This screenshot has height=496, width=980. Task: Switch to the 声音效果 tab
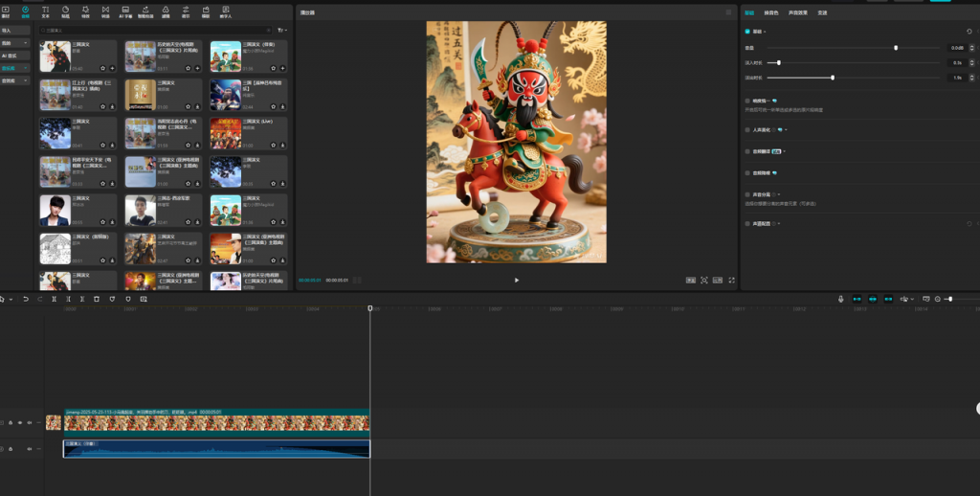(x=797, y=12)
